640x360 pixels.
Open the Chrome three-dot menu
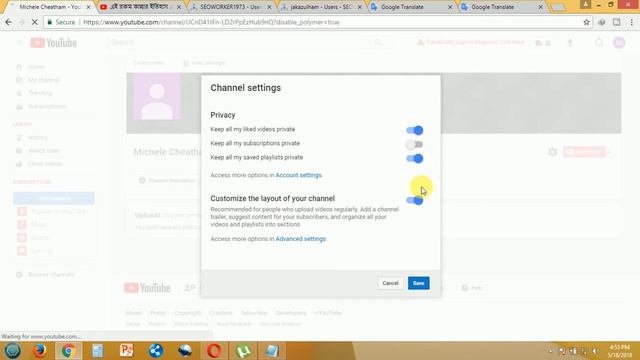(x=631, y=22)
